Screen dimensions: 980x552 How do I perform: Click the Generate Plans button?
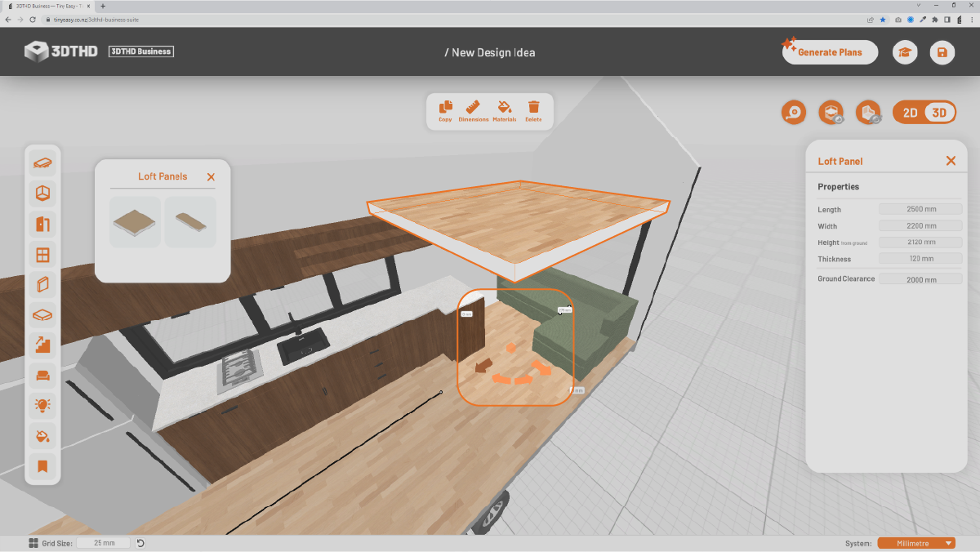point(830,52)
